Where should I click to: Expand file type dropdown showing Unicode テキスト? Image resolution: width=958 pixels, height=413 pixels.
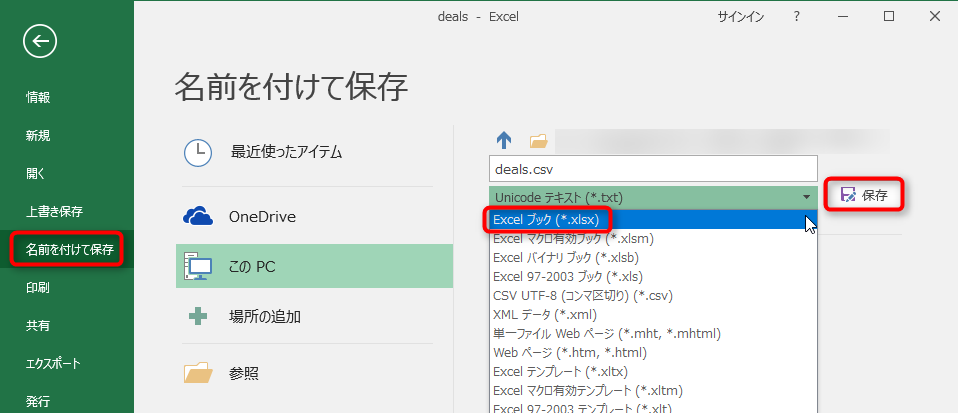pyautogui.click(x=653, y=197)
